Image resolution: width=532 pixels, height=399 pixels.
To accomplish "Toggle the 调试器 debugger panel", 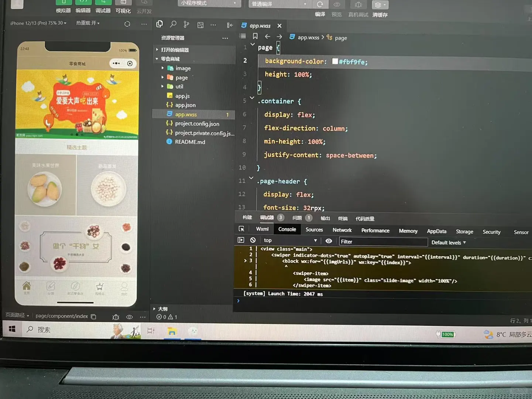I will point(103,6).
